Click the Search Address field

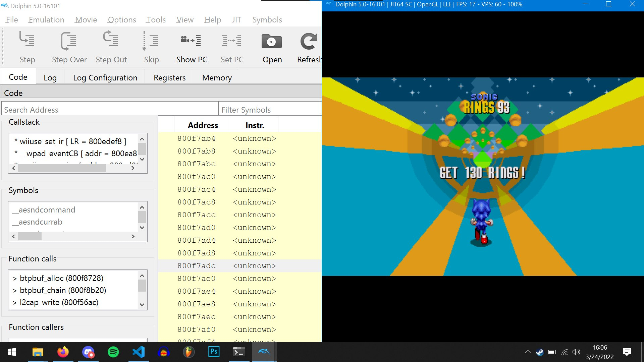pyautogui.click(x=110, y=110)
